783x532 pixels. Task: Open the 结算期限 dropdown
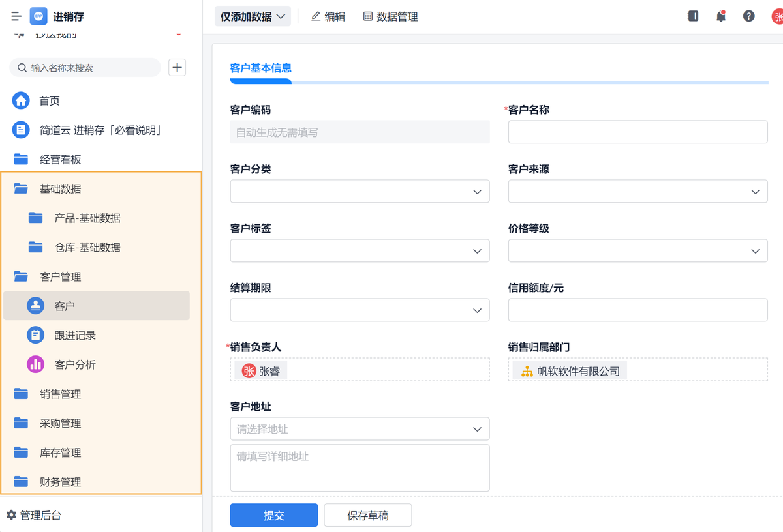click(360, 310)
